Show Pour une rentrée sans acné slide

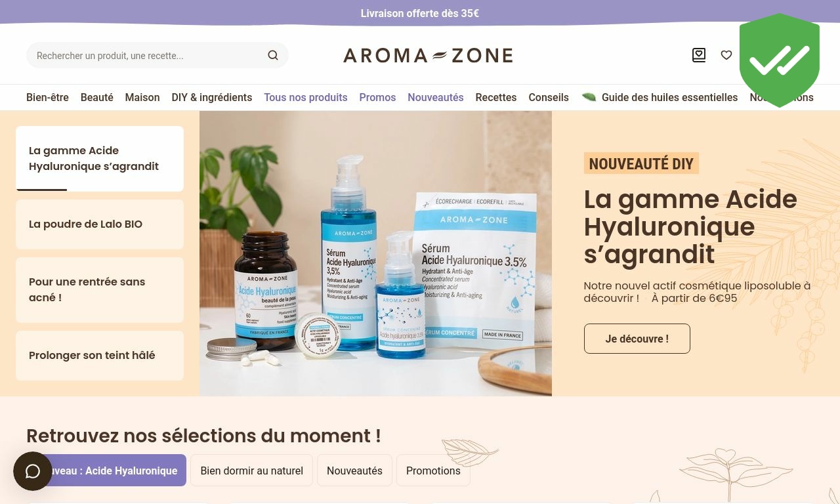100,290
